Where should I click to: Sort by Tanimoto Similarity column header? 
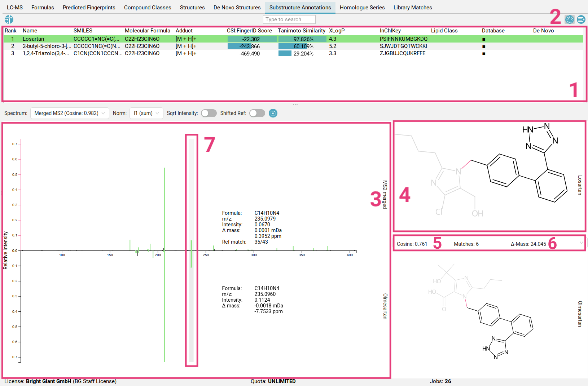(302, 31)
